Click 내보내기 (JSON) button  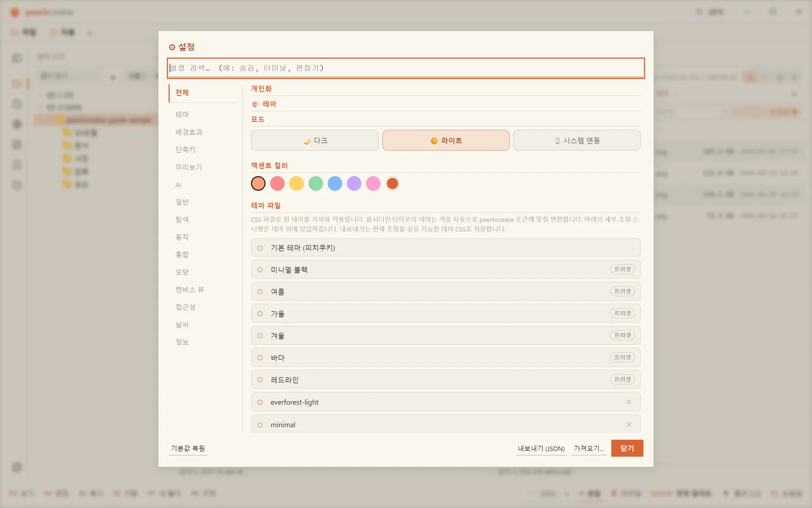coord(541,449)
